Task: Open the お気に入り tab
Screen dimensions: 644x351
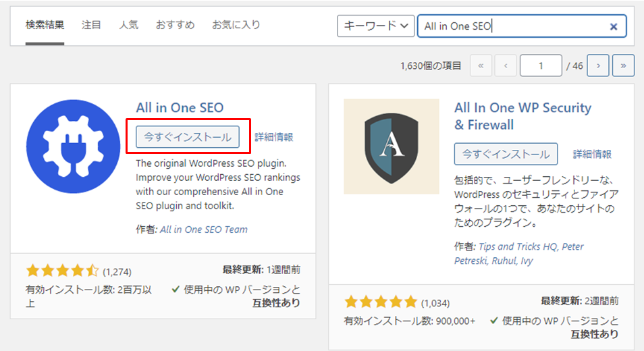Action: tap(236, 25)
